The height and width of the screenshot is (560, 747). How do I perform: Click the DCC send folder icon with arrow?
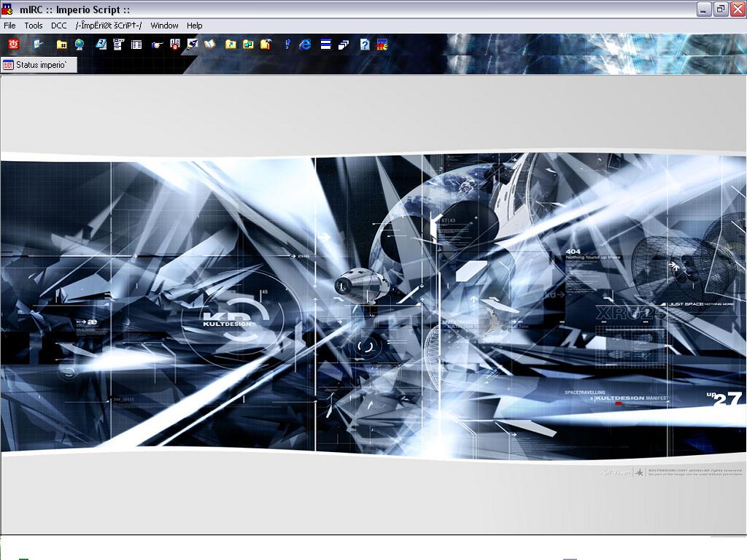point(231,44)
